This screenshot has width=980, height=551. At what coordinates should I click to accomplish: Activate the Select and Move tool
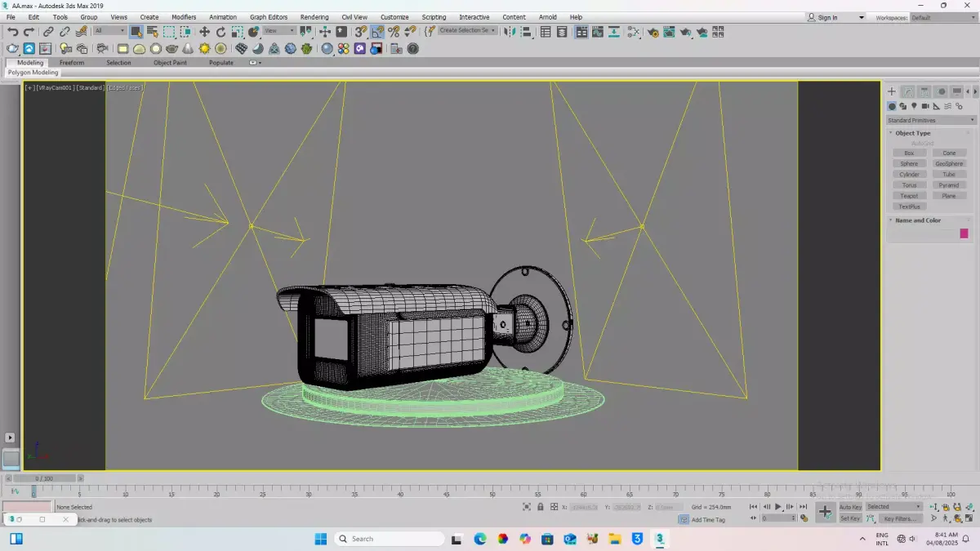[204, 32]
